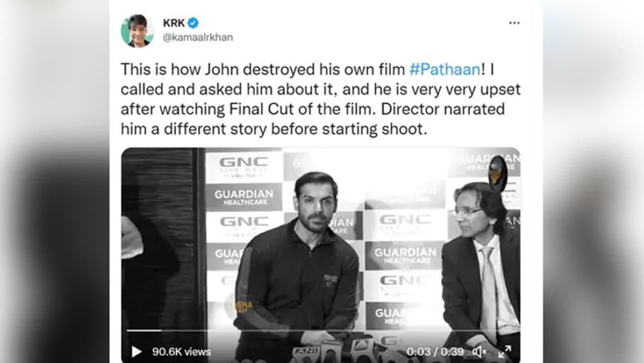
Task: Visit the @kamaalrkhan handle link
Action: (x=198, y=38)
